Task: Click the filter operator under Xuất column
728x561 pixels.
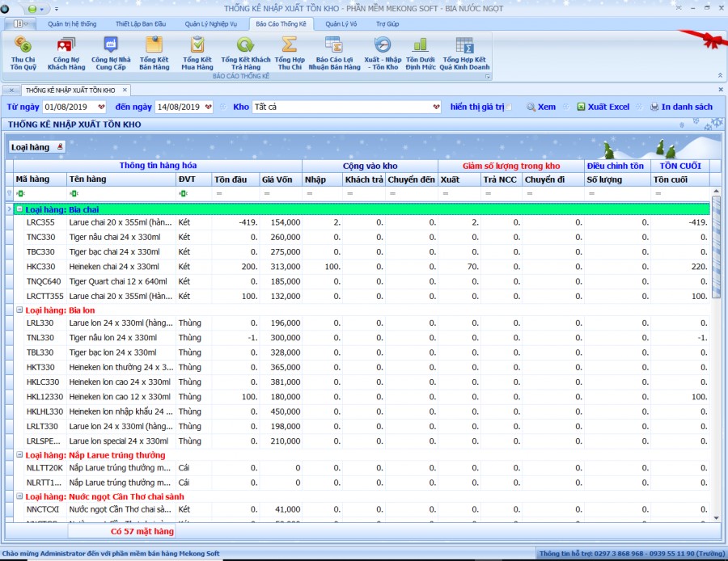Action: pyautogui.click(x=445, y=193)
